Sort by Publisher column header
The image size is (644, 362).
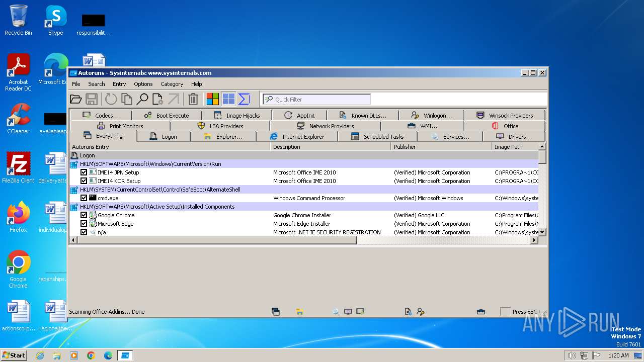[x=441, y=147]
